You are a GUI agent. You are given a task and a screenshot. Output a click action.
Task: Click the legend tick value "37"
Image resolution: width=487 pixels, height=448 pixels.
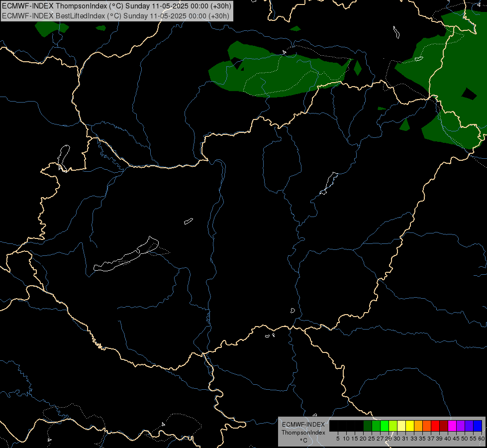pos(431,439)
